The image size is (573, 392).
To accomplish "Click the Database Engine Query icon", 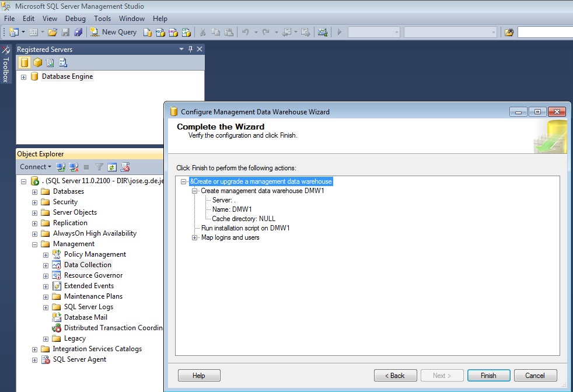I will click(x=147, y=32).
